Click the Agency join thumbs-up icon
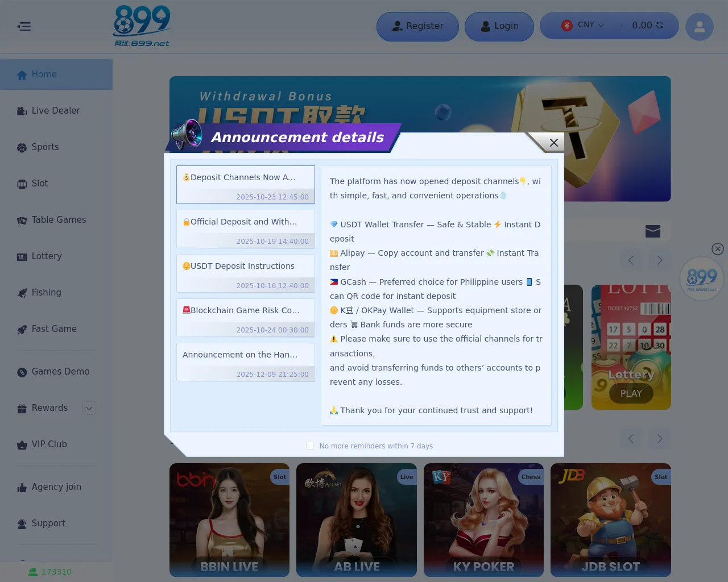The height and width of the screenshot is (582, 728). 22,488
